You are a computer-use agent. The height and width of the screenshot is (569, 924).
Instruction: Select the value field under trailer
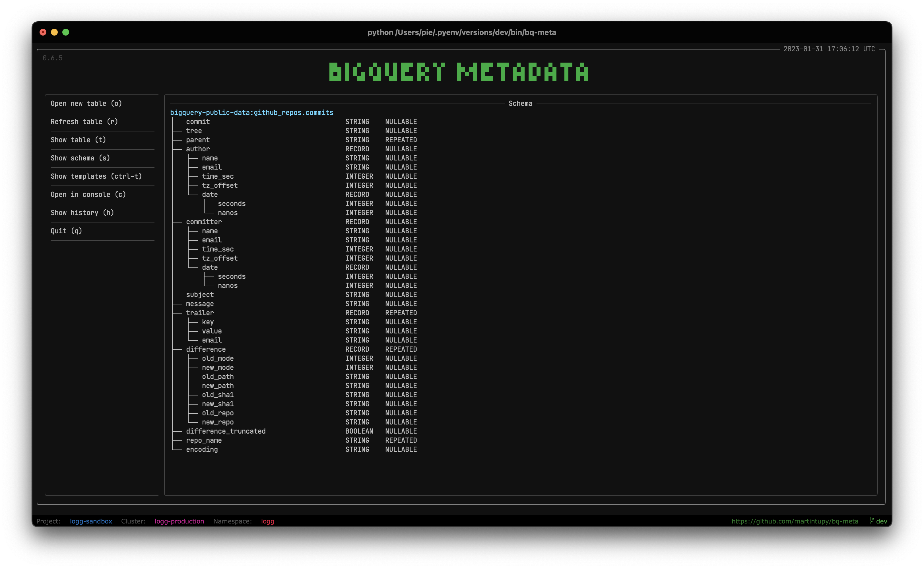[302, 331]
